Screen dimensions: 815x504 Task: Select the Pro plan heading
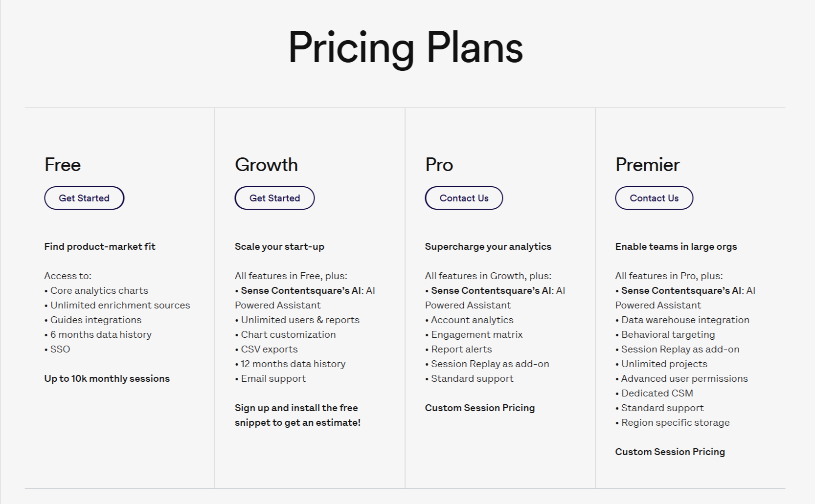point(438,165)
